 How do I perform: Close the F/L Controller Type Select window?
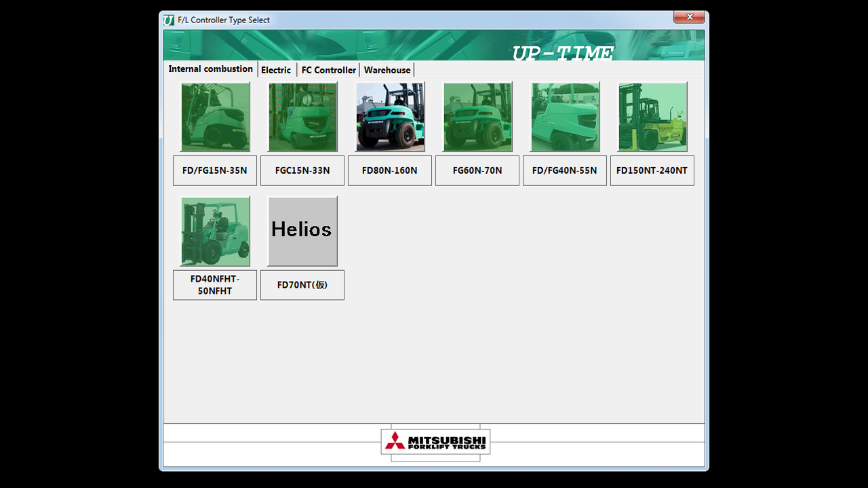pyautogui.click(x=689, y=17)
